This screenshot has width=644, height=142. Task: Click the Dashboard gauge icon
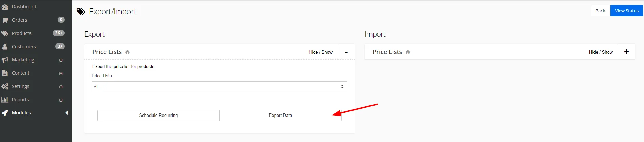click(5, 7)
